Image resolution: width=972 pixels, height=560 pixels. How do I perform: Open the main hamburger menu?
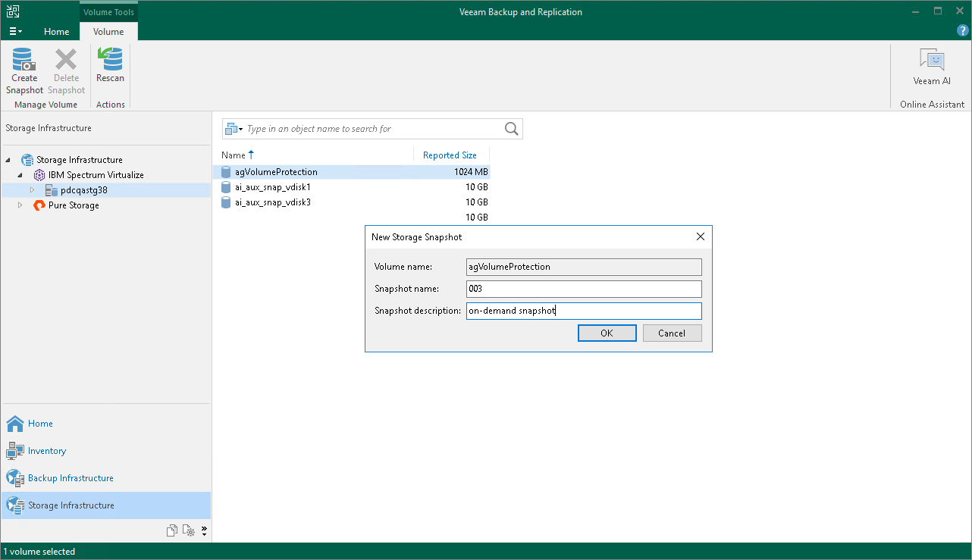(x=15, y=32)
